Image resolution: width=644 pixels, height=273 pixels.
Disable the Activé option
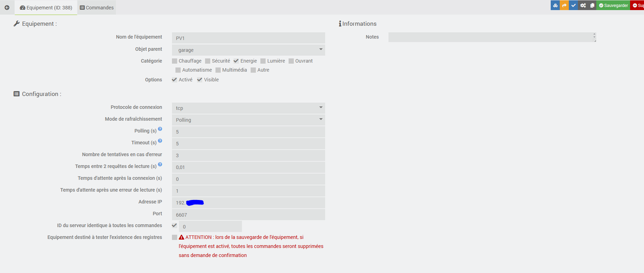point(174,80)
